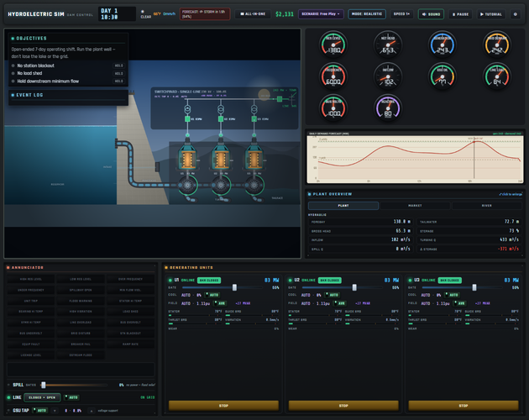
Task: Click the Res Level gauge
Action: coord(333,45)
